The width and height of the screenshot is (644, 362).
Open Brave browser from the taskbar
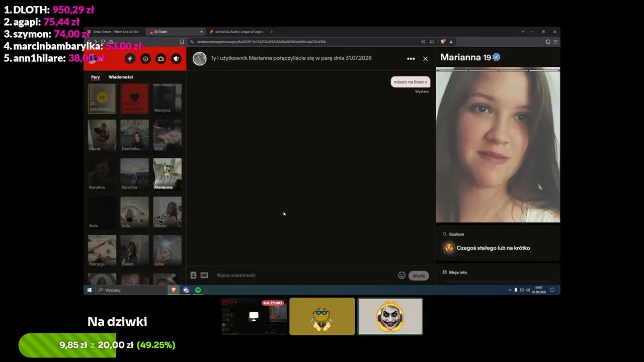pyautogui.click(x=174, y=290)
